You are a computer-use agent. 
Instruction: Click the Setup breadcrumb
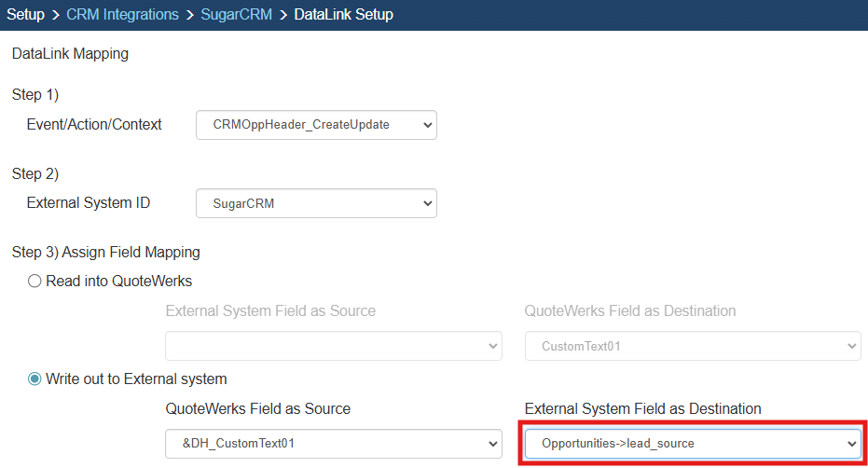tap(25, 15)
